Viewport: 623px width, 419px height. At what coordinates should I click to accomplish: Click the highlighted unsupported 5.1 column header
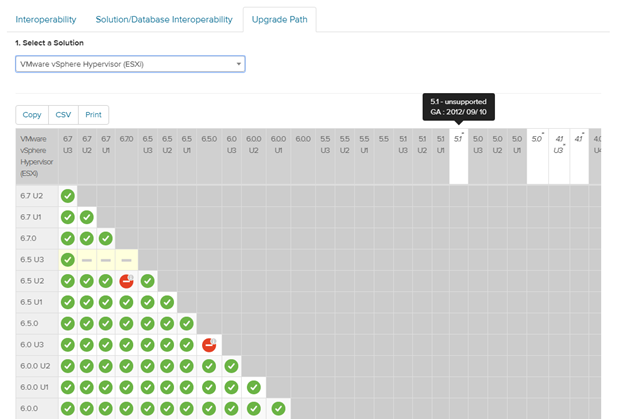click(459, 156)
